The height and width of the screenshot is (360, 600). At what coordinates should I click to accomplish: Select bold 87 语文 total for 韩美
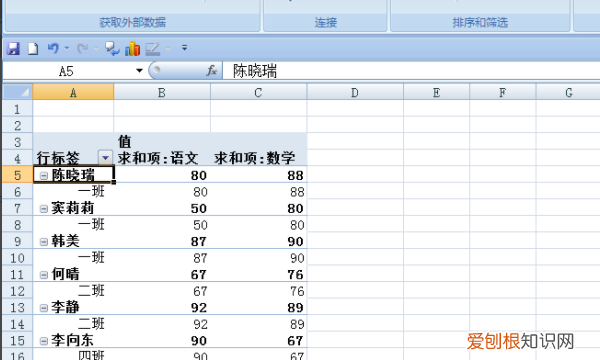click(x=162, y=241)
